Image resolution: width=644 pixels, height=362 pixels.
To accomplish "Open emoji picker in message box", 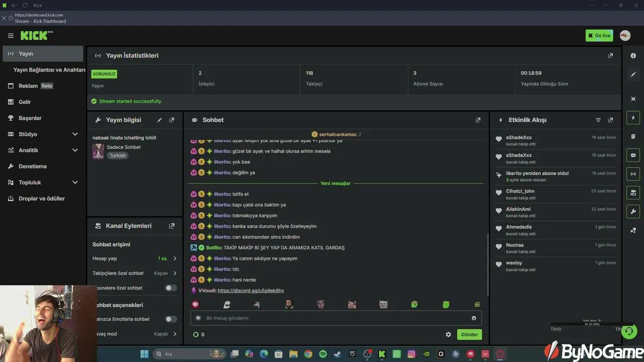I will pyautogui.click(x=474, y=318).
